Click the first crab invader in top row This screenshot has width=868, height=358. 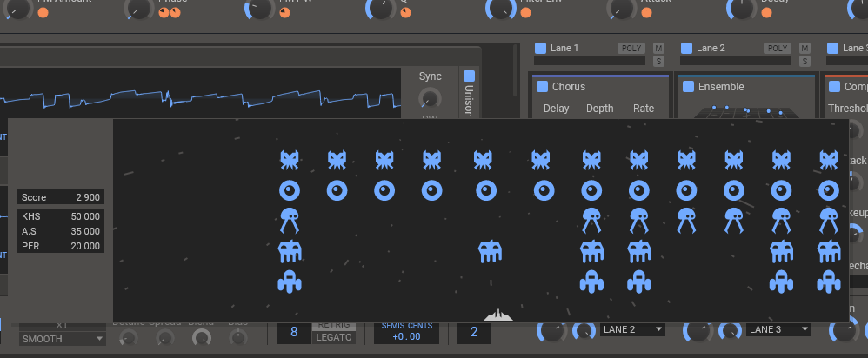[290, 160]
